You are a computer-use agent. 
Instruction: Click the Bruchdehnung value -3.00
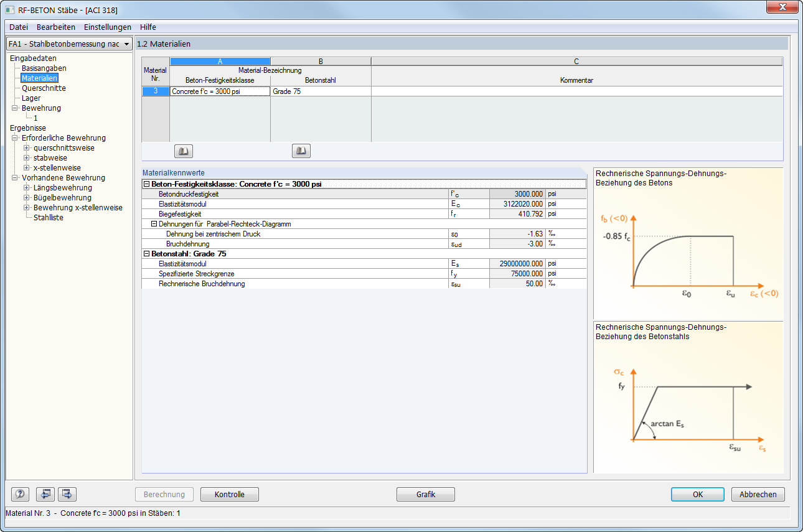pos(518,244)
